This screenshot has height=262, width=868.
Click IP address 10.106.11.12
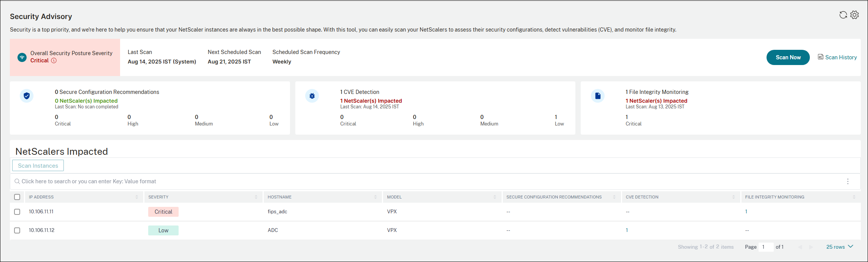[41, 230]
